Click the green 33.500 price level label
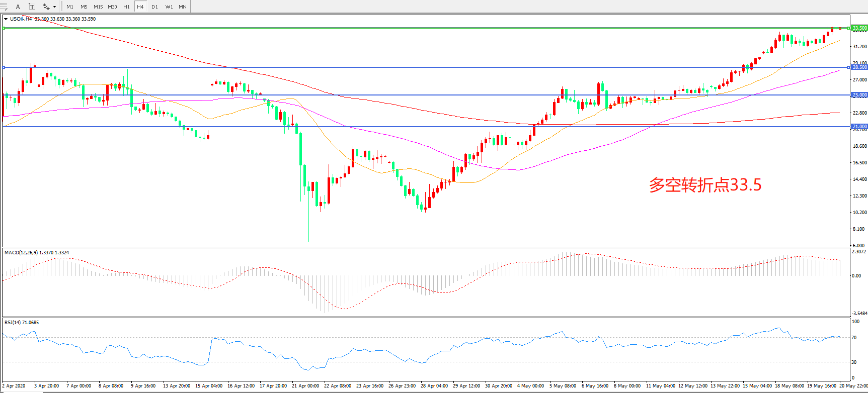The image size is (868, 393). pos(859,28)
